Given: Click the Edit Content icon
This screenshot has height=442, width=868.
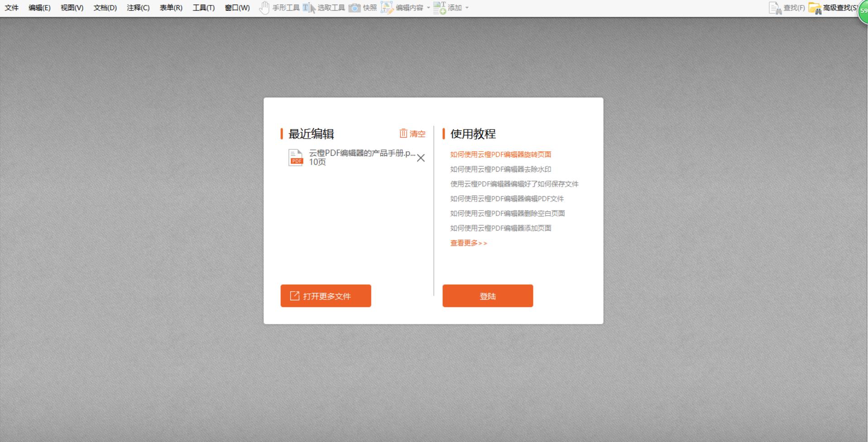Looking at the screenshot, I should click(387, 8).
